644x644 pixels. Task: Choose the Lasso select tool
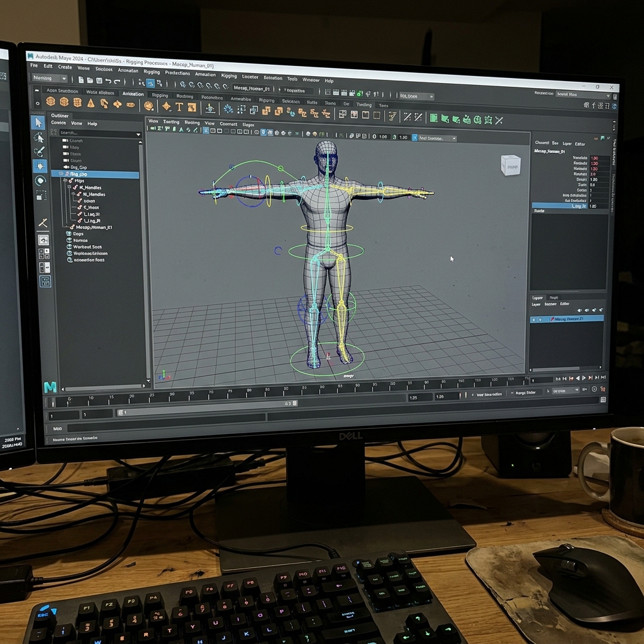pos(39,137)
